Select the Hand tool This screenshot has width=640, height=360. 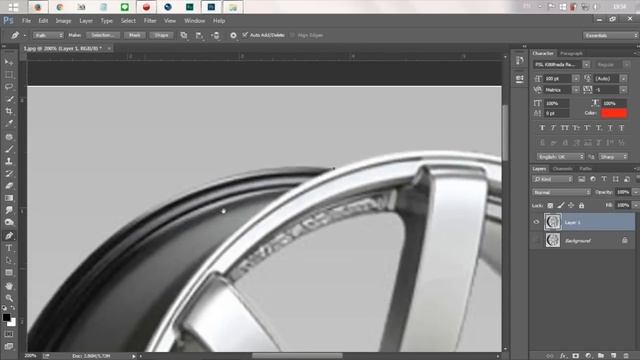[x=9, y=286]
